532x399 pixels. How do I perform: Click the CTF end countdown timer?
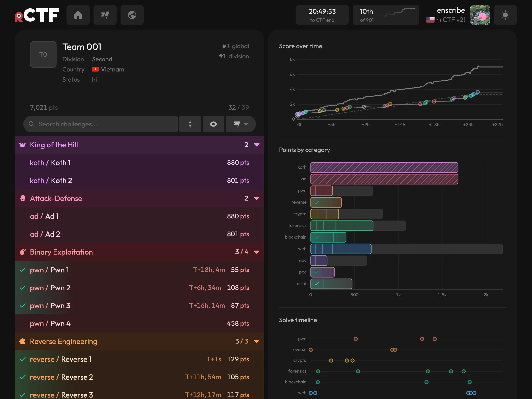[x=322, y=15]
